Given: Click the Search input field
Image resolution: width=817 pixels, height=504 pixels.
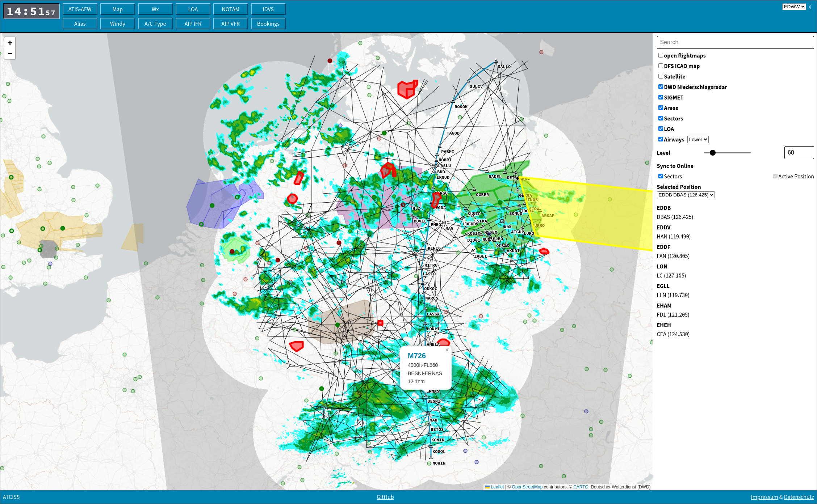Looking at the screenshot, I should (x=735, y=42).
